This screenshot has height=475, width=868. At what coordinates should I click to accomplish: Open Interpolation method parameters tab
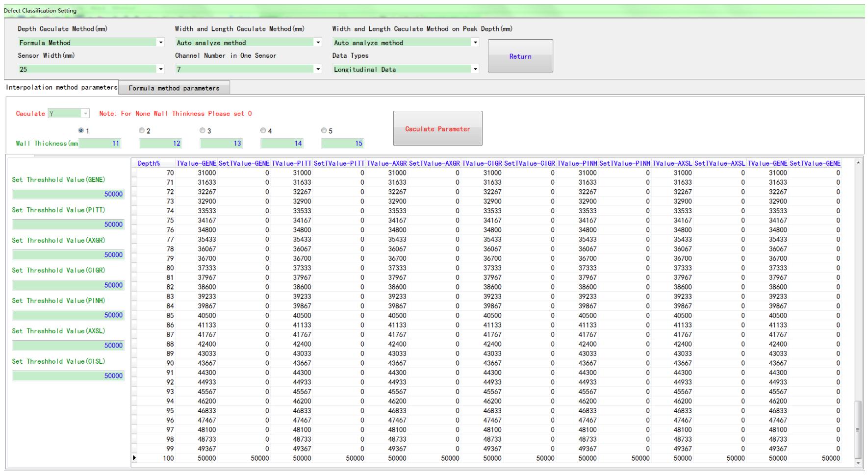(61, 87)
